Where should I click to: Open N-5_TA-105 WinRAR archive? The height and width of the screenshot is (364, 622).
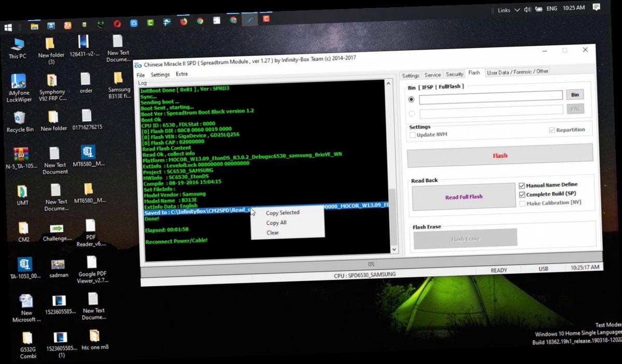(x=21, y=158)
